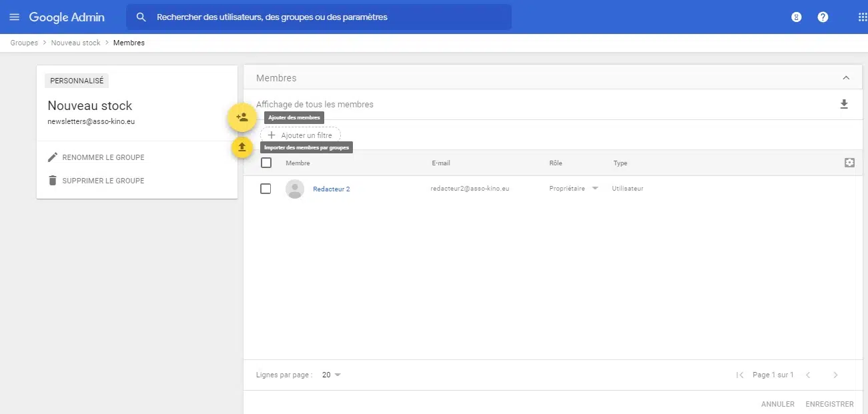This screenshot has height=414, width=868.
Task: Click the PERSONNALISÉ label badge
Action: (77, 81)
